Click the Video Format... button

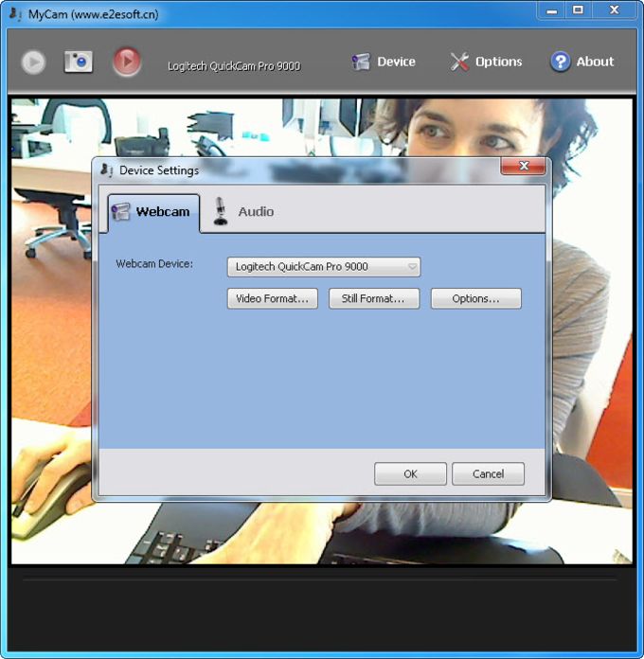coord(273,299)
